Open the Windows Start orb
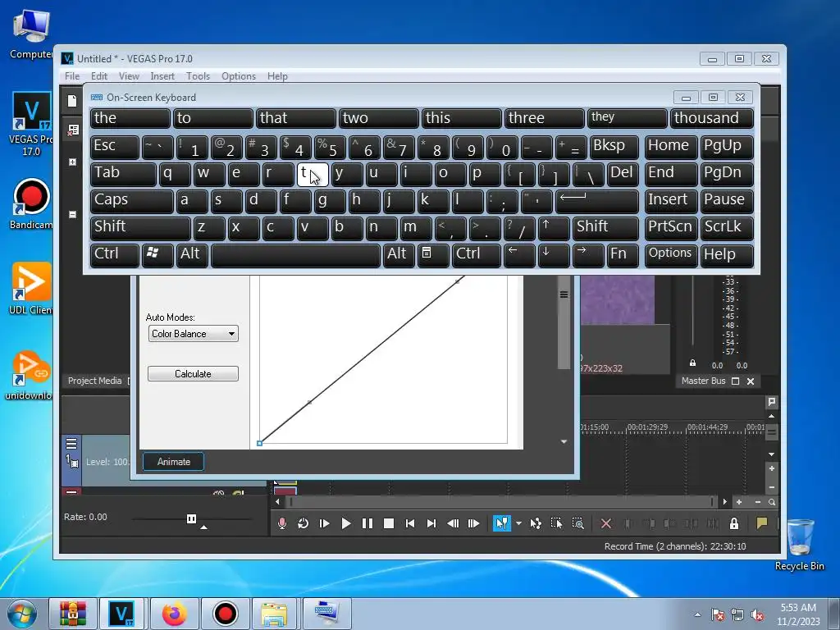This screenshot has height=630, width=840. tap(22, 614)
